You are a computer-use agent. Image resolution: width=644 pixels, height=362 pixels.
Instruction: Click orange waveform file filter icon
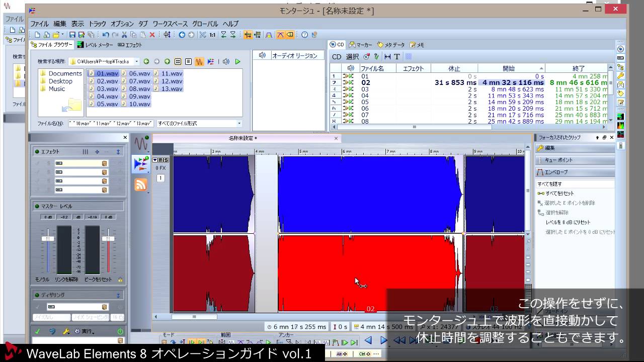coord(199,61)
